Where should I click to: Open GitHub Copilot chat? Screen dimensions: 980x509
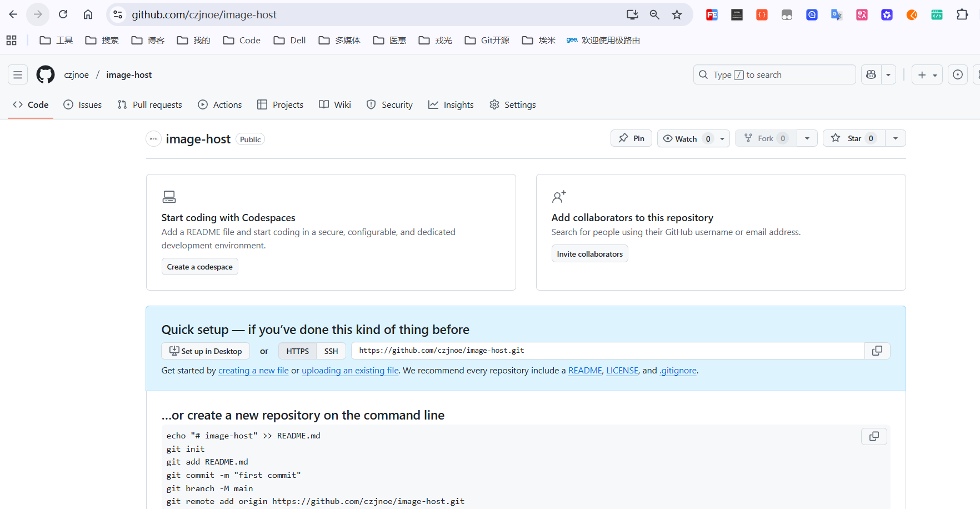coord(871,74)
